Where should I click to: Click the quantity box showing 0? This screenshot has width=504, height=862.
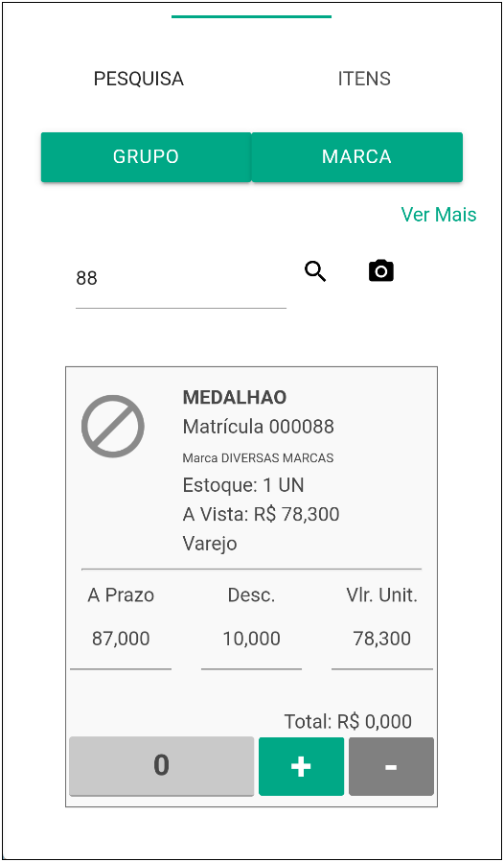point(162,766)
